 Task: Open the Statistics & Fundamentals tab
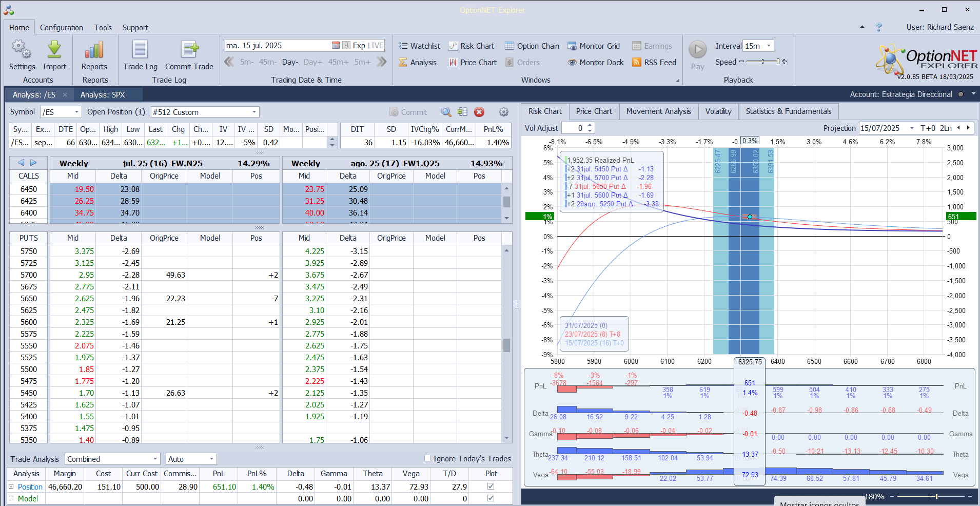(x=789, y=111)
